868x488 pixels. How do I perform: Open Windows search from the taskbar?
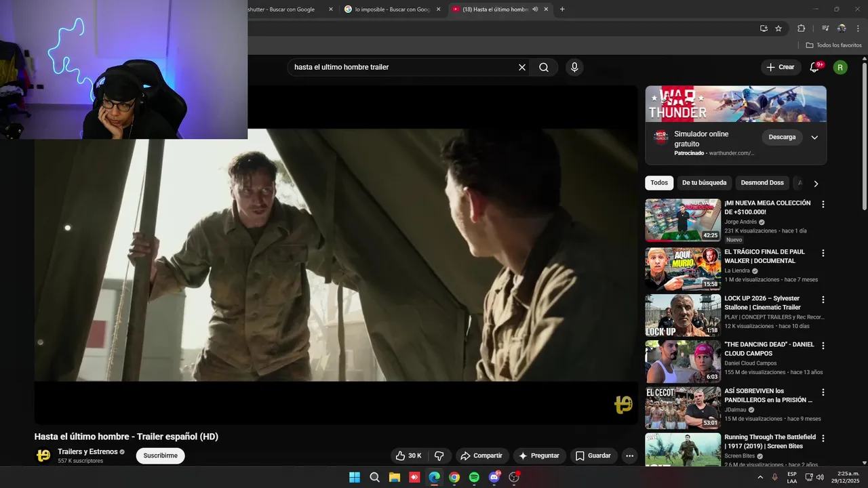click(374, 477)
